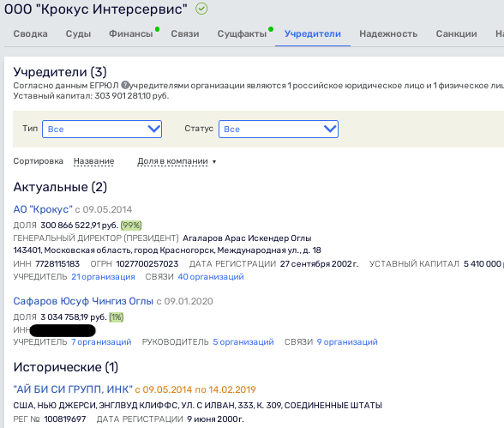Viewport: 504px width, 428px height.
Task: Click share amount 3 034 758,19 руб.
Action: point(74,317)
